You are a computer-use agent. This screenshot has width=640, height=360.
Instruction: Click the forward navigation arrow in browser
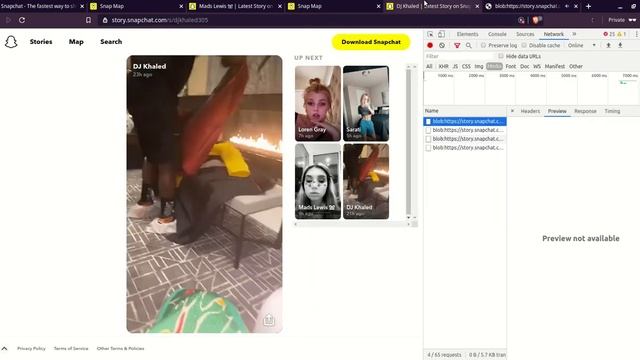8,20
